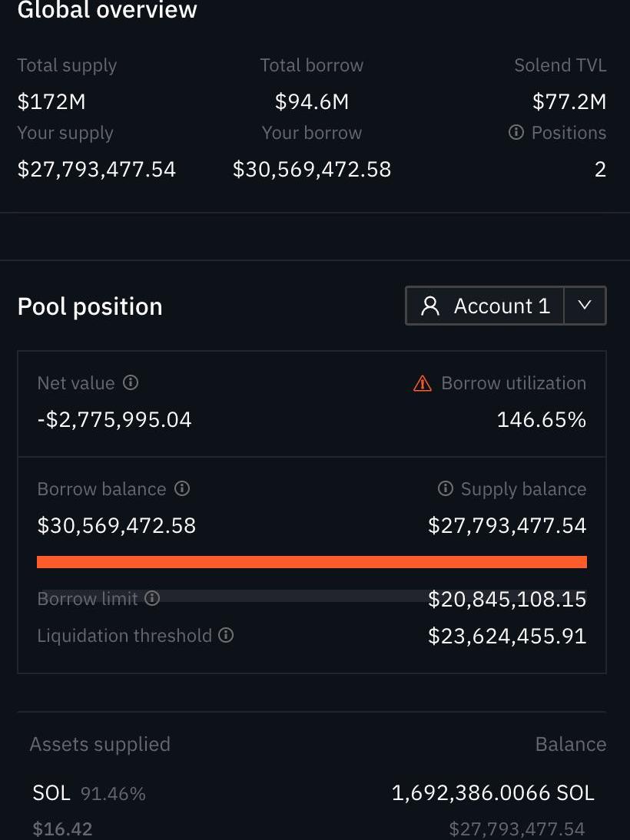Click the orange borrow utilization bar
The image size is (630, 840).
tap(311, 562)
